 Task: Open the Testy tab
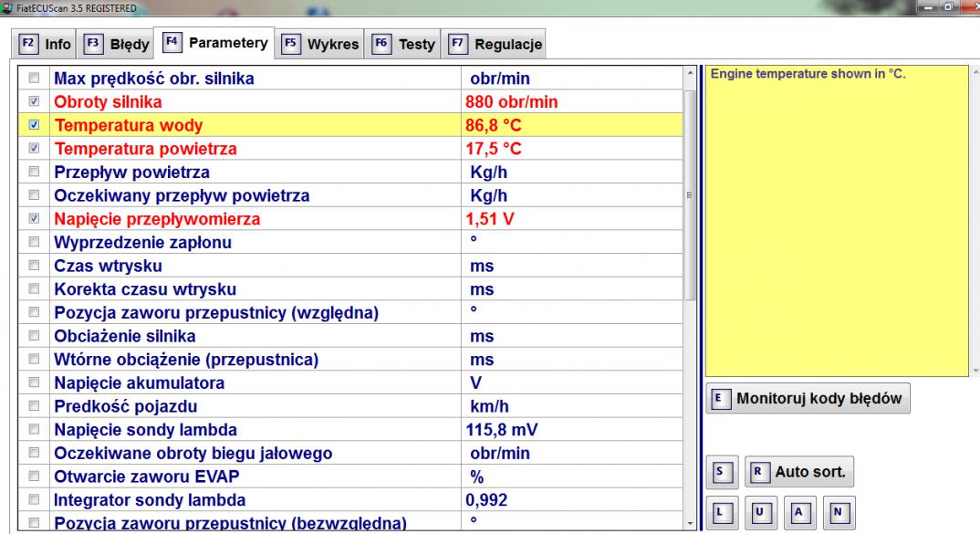(x=405, y=44)
